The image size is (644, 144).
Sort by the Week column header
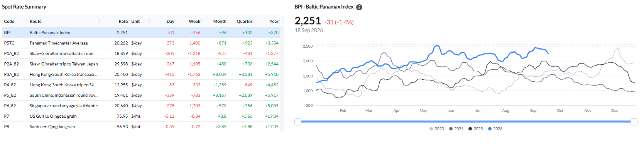click(194, 21)
